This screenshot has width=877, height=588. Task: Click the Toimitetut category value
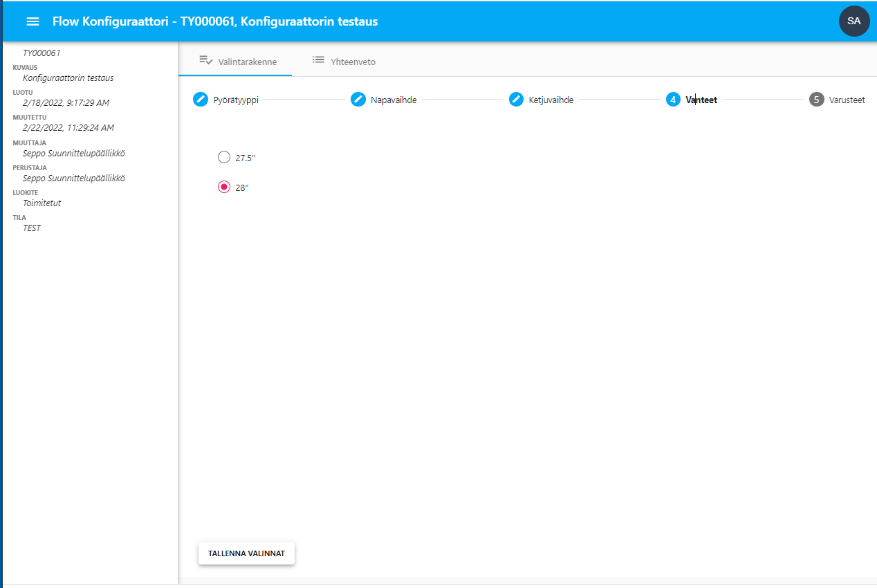coord(42,203)
